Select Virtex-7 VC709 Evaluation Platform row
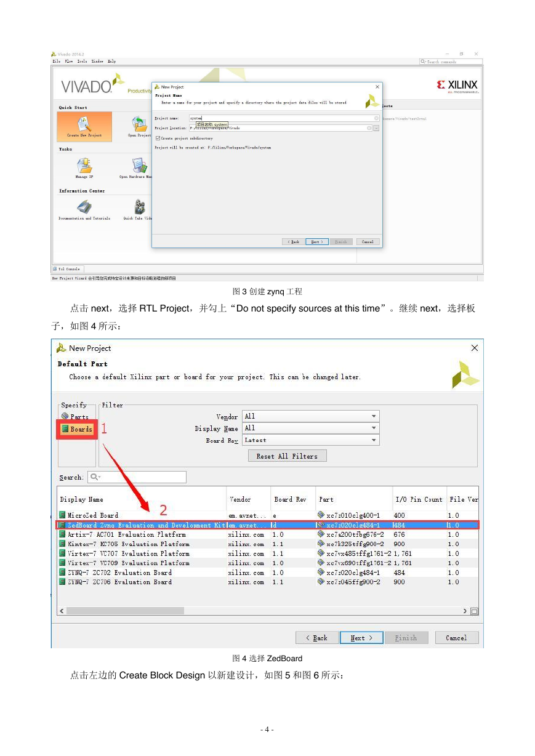Viewport: 535px width, 756px height. tap(268, 563)
